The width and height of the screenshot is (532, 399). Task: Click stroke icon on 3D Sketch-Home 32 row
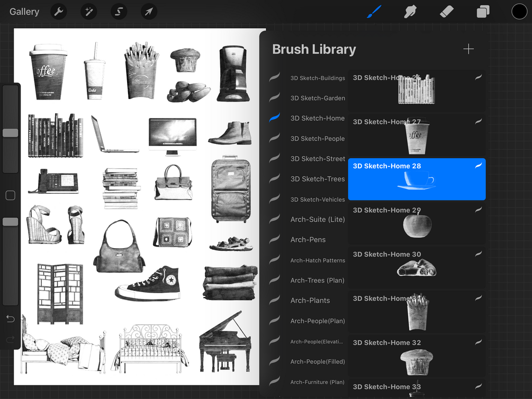(479, 342)
